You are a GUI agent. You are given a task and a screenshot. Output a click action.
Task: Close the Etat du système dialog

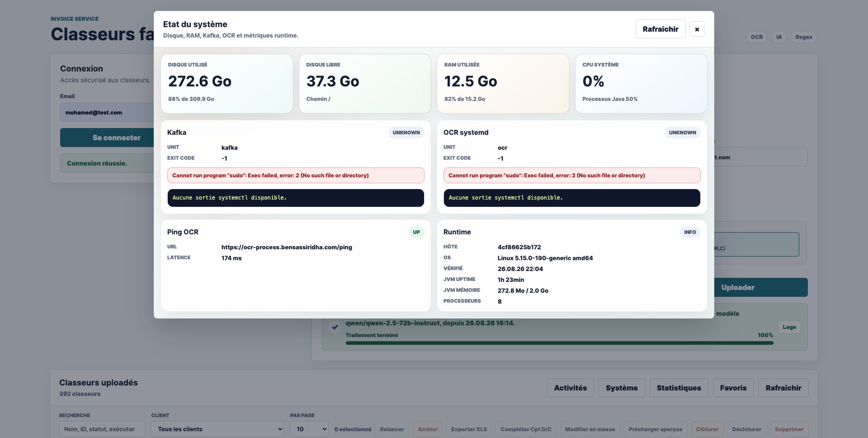pos(697,29)
